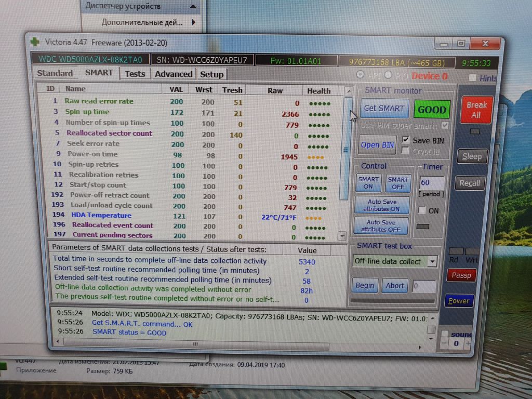Image resolution: width=532 pixels, height=399 pixels.
Task: Collapse the Диспетчер устройств section arrow
Action: point(193,6)
